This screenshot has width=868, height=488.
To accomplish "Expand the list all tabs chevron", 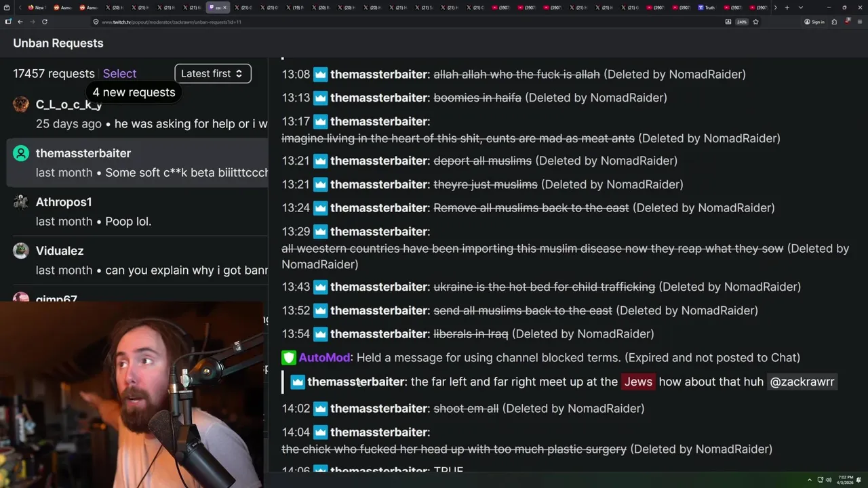I will pos(801,7).
